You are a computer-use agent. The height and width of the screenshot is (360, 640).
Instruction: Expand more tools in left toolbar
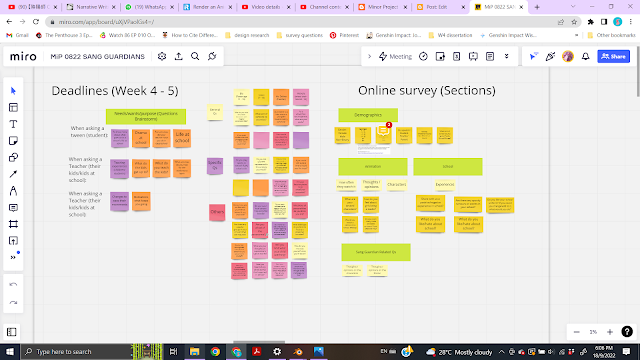pyautogui.click(x=13, y=257)
